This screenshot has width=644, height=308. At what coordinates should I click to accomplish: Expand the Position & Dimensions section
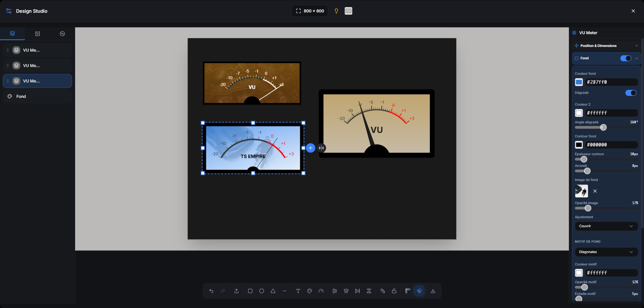pos(606,46)
